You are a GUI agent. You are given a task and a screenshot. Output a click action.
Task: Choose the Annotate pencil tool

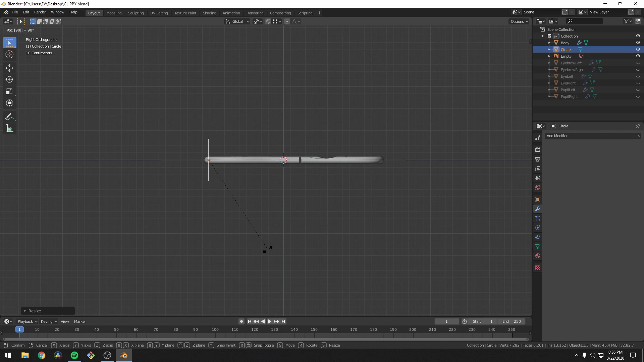(9, 117)
